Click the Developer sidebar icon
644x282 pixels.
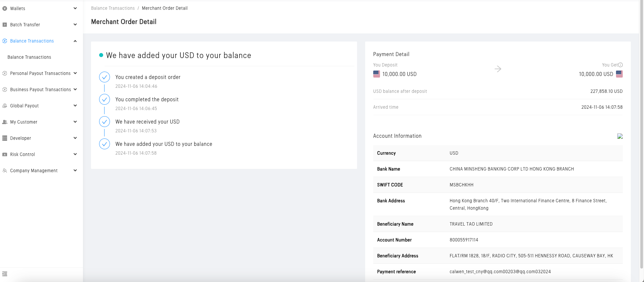tap(5, 138)
